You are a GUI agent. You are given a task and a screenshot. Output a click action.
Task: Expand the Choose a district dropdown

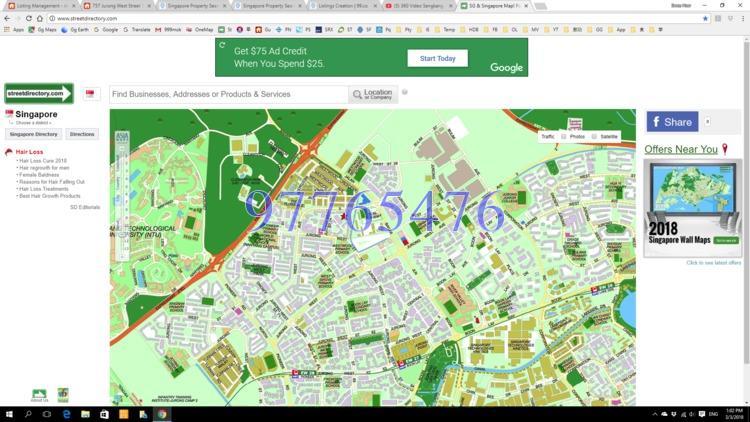pos(33,123)
